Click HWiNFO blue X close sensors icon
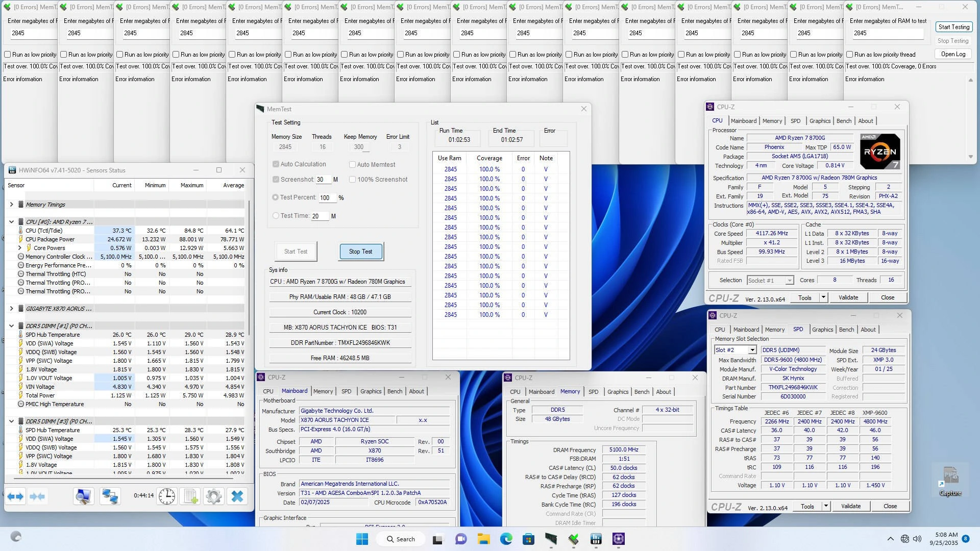The width and height of the screenshot is (980, 551). click(237, 496)
